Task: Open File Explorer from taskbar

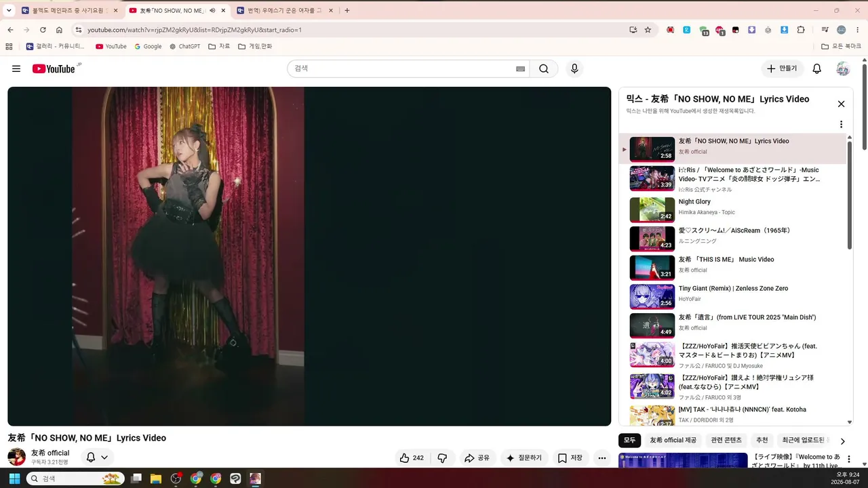Action: [156, 479]
